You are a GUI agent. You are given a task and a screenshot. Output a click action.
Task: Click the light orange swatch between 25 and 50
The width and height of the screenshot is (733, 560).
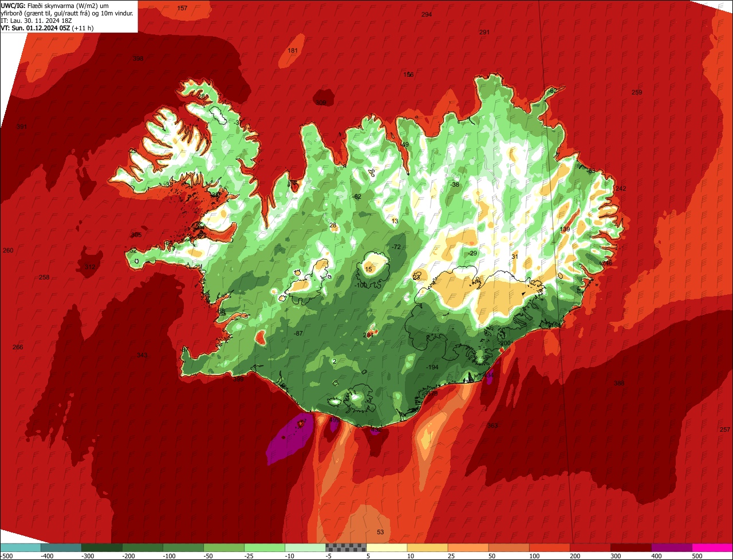[x=468, y=547]
